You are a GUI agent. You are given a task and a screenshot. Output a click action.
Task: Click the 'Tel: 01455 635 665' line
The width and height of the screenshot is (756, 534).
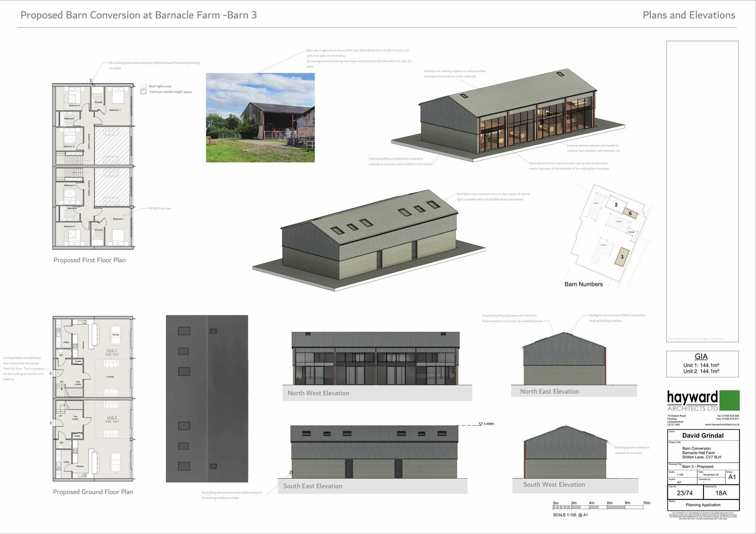tap(728, 416)
